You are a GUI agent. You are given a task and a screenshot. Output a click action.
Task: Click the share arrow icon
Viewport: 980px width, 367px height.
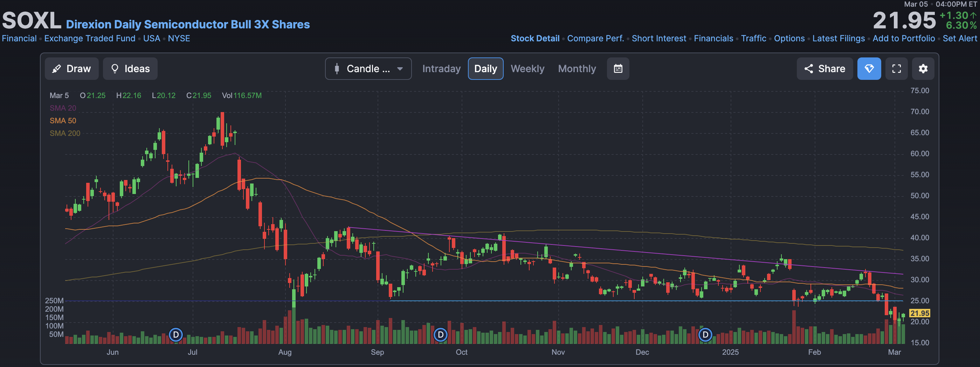pos(808,69)
